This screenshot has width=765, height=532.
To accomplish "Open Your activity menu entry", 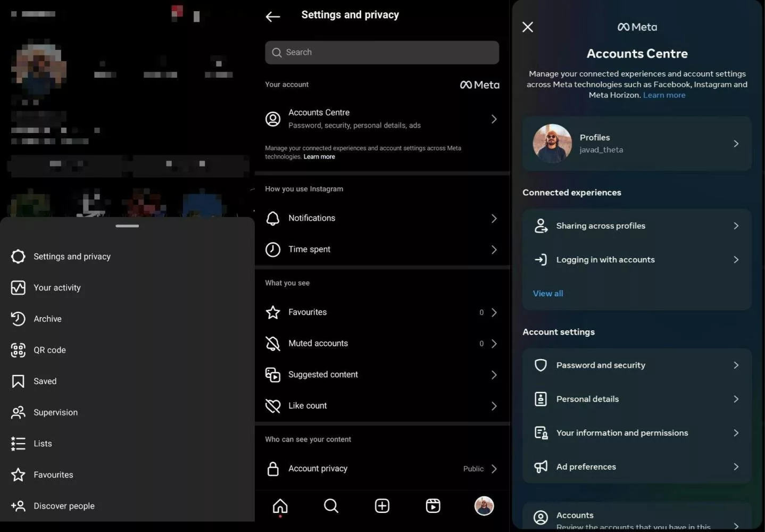I will click(127, 288).
